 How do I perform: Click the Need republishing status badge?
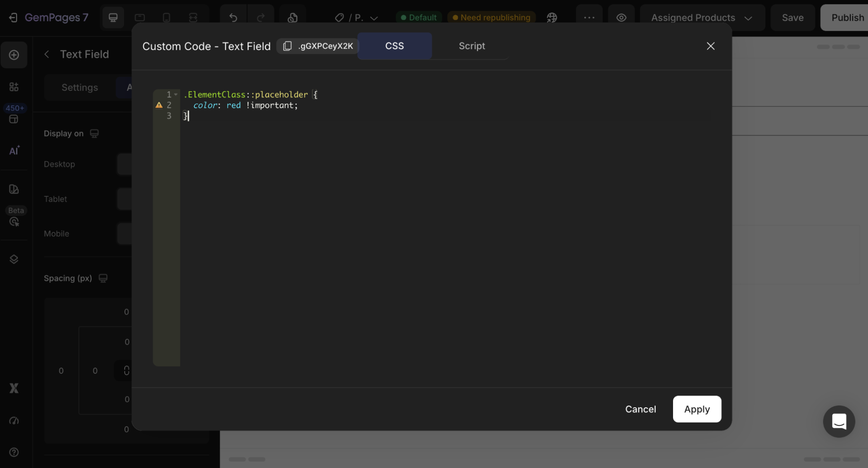tap(491, 17)
